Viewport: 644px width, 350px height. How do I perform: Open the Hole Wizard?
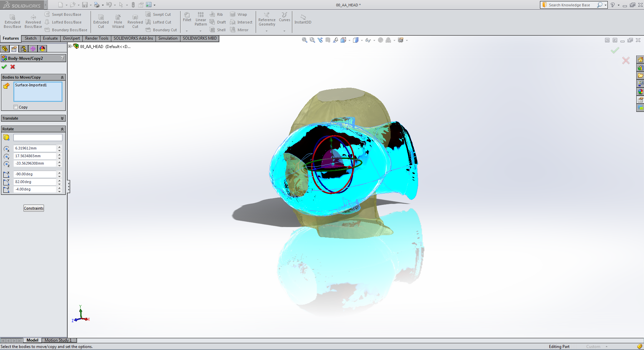point(118,21)
